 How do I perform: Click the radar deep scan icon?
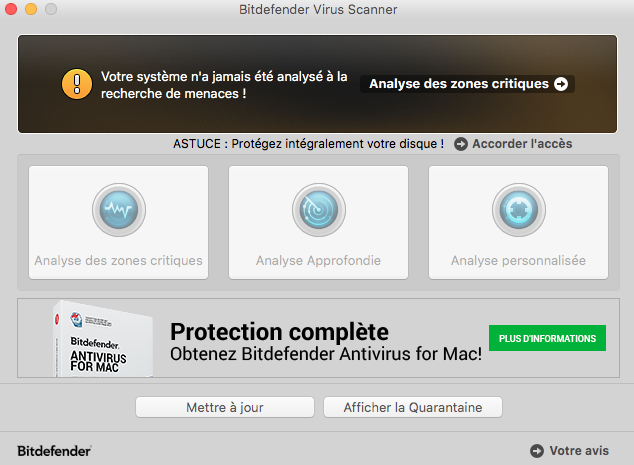319,210
